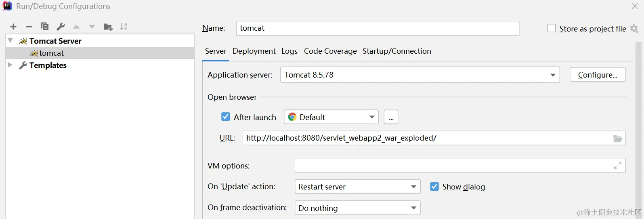Click the Configure... button
644x219 pixels.
[598, 75]
